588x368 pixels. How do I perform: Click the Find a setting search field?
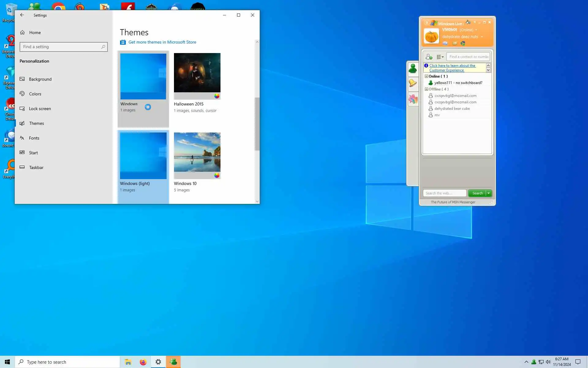tap(61, 47)
